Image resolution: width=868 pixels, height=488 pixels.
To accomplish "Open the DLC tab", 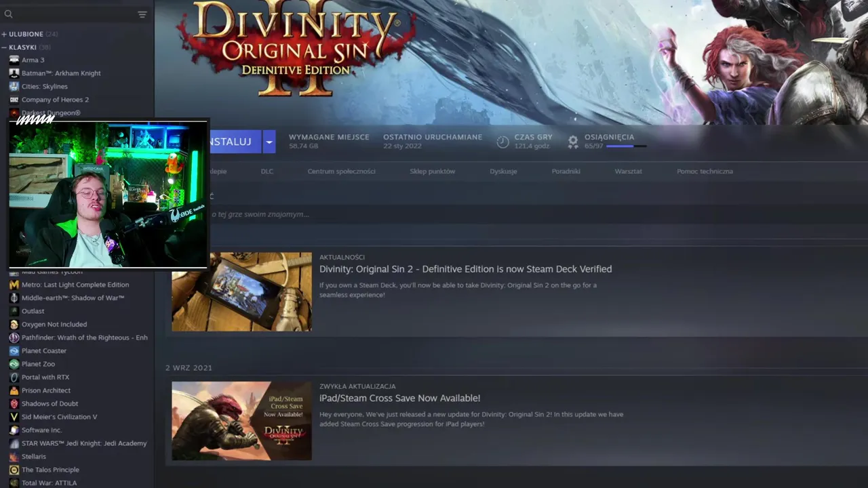I will [267, 171].
